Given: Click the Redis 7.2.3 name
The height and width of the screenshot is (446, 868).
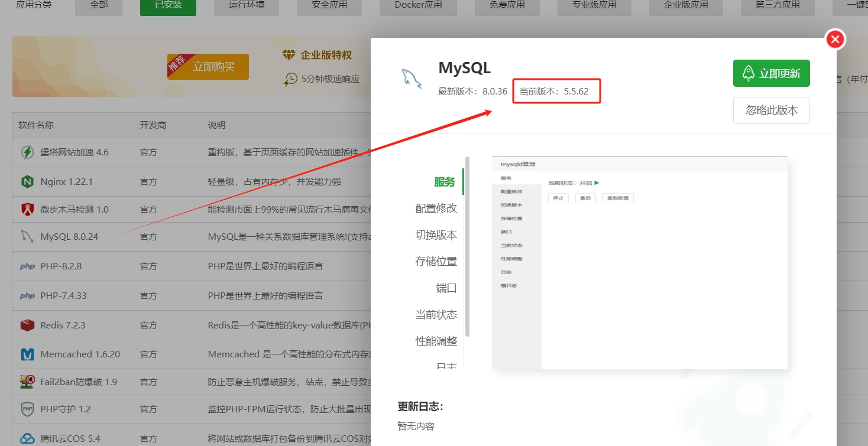Looking at the screenshot, I should [x=63, y=325].
